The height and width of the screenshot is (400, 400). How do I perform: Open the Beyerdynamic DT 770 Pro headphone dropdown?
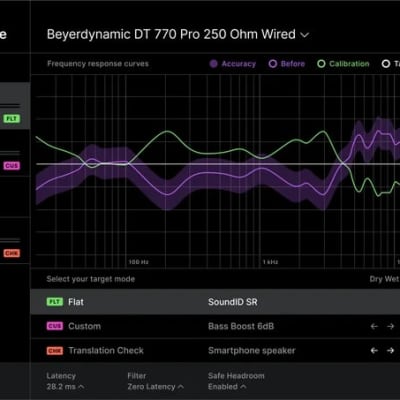coord(178,34)
